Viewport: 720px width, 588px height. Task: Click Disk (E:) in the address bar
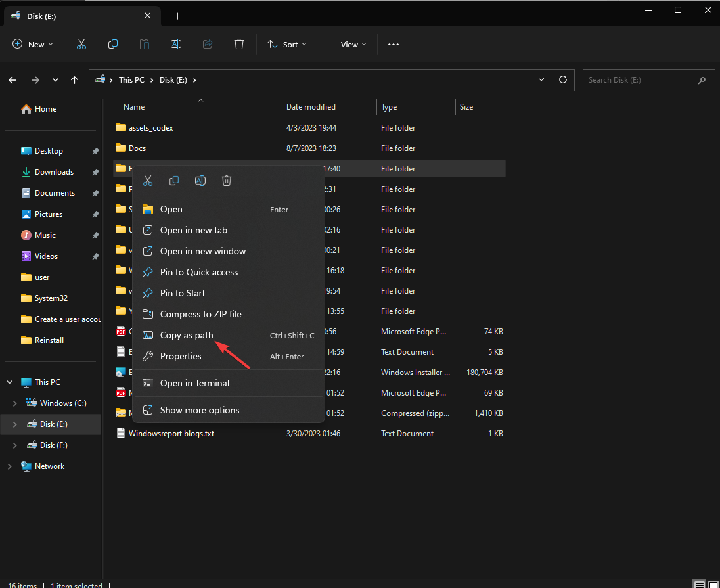(173, 80)
